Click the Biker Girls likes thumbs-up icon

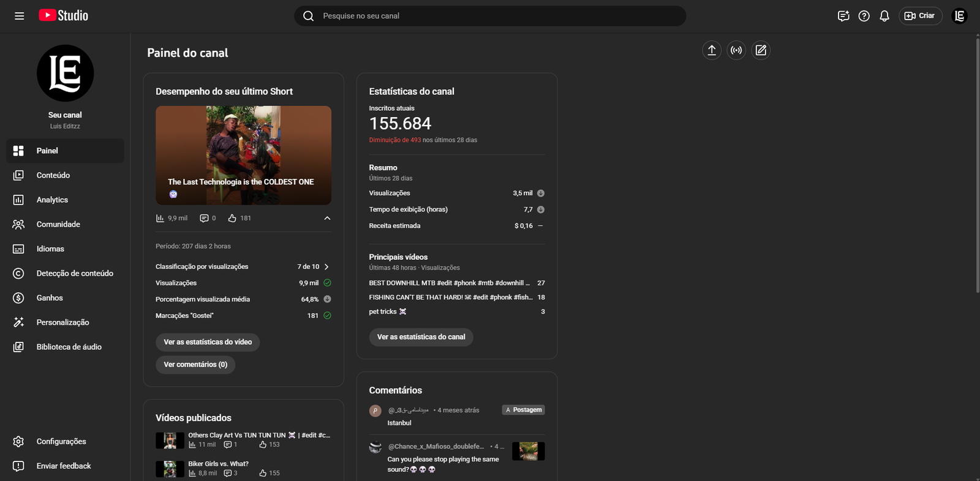[263, 473]
